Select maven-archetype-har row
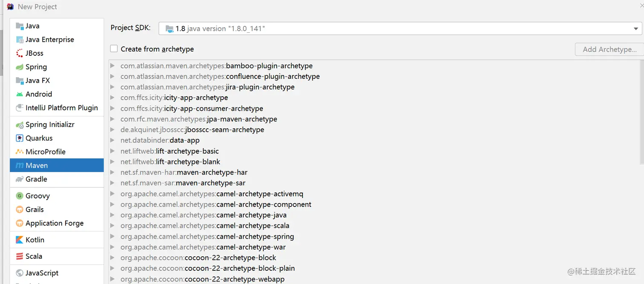The width and height of the screenshot is (644, 284). 374,172
